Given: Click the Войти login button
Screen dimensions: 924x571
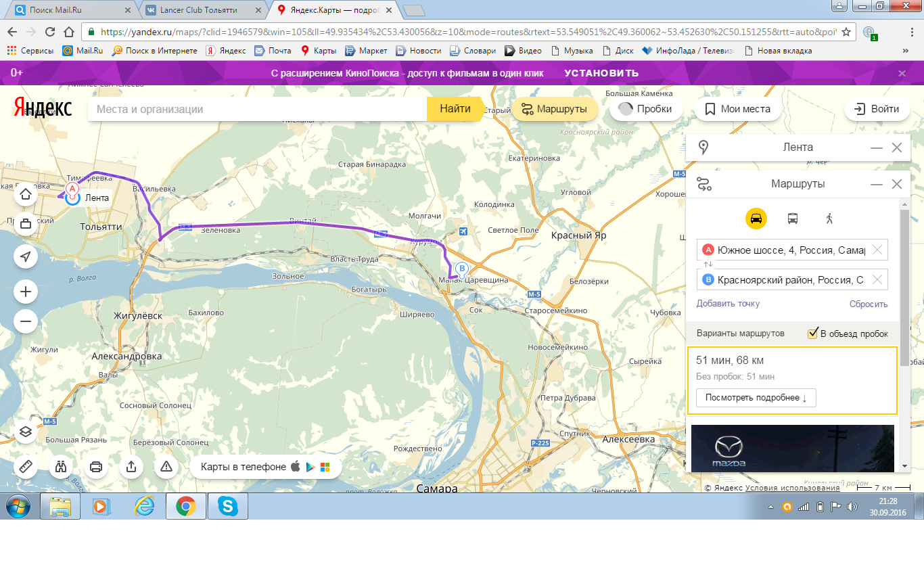Looking at the screenshot, I should click(877, 109).
